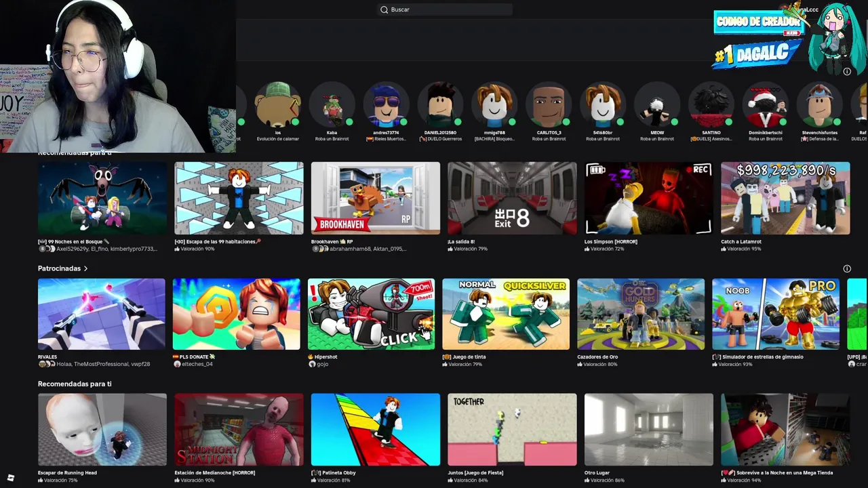
Task: Click the Roblox logo icon at bottom left
Action: [x=10, y=478]
